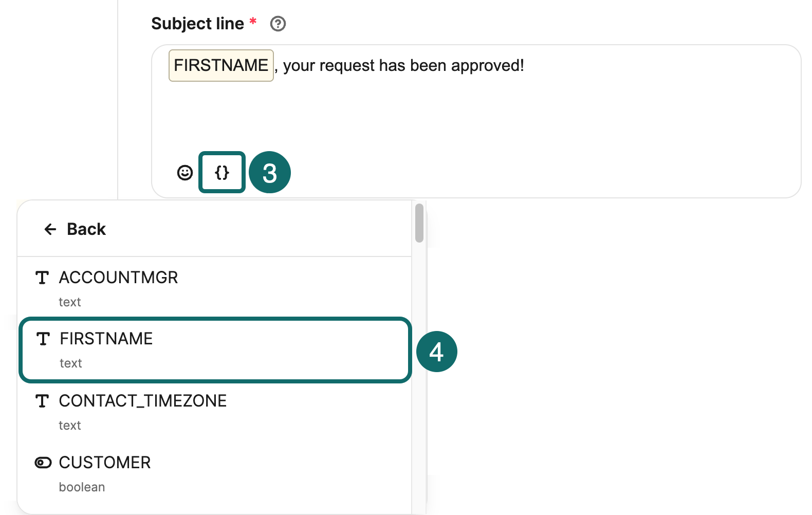Viewport: 812px width, 515px height.
Task: Click the step 3 indicator badge
Action: (x=269, y=173)
